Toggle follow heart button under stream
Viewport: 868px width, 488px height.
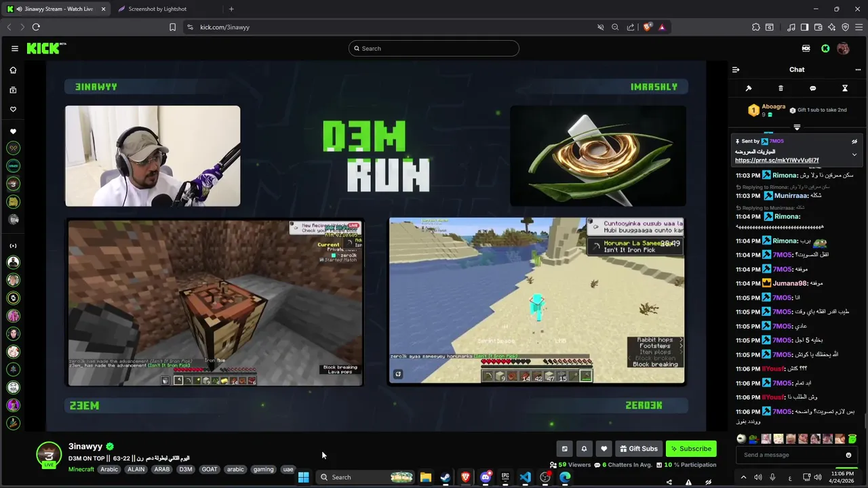pos(604,449)
